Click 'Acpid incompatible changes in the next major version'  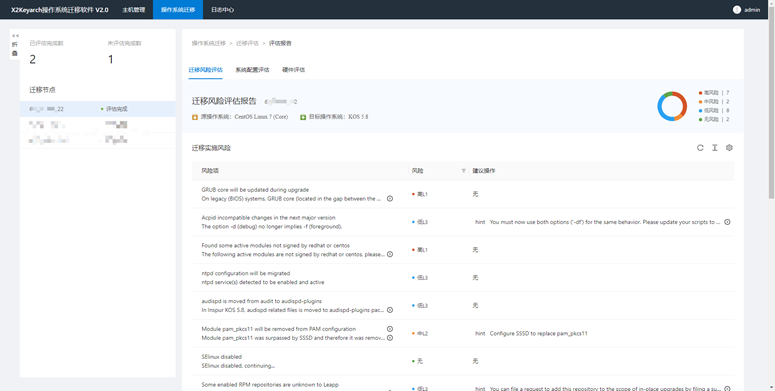click(268, 217)
